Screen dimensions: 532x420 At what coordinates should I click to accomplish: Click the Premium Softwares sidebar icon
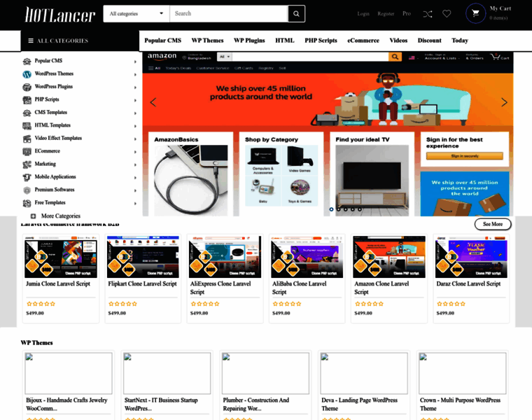point(27,190)
